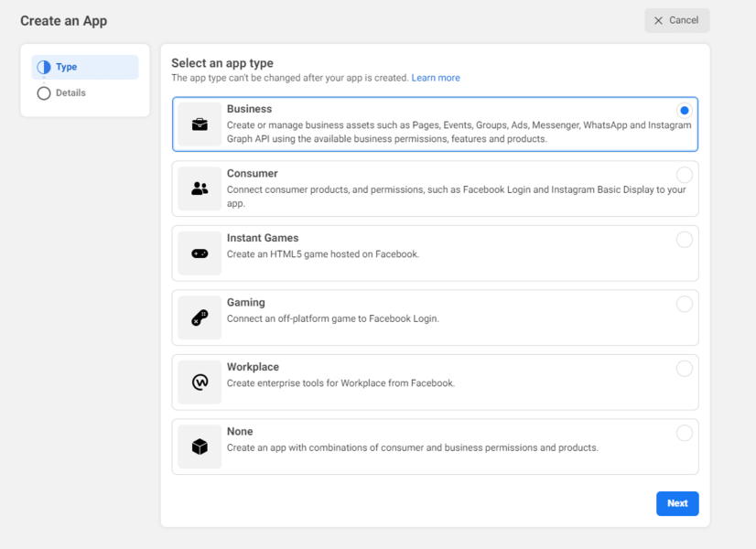The height and width of the screenshot is (549, 756).
Task: Click the Instant Games controller icon
Action: (x=200, y=253)
